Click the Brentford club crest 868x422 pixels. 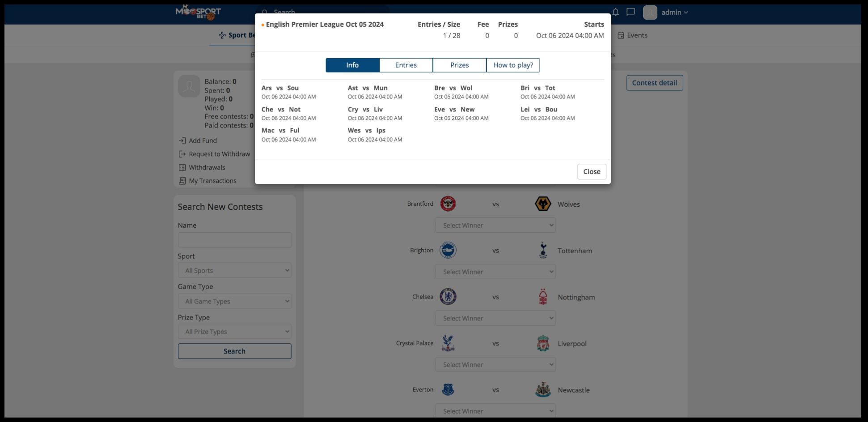(x=448, y=204)
